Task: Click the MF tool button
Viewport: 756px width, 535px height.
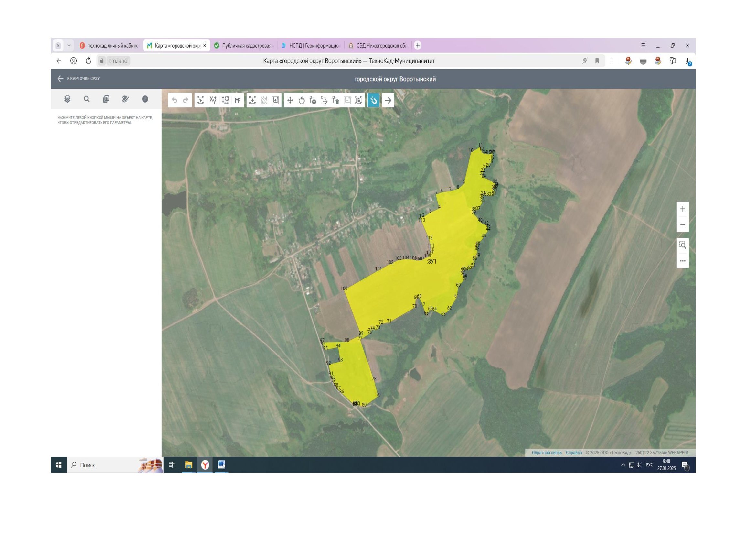Action: click(x=238, y=100)
